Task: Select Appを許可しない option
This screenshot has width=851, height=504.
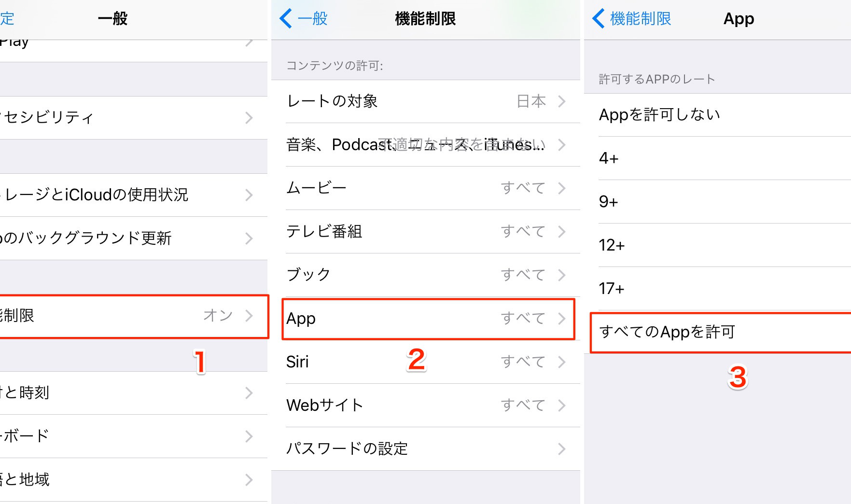Action: click(717, 115)
